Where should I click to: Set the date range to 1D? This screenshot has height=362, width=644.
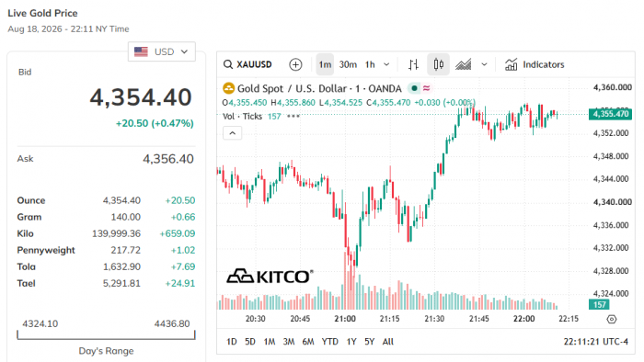click(x=232, y=342)
